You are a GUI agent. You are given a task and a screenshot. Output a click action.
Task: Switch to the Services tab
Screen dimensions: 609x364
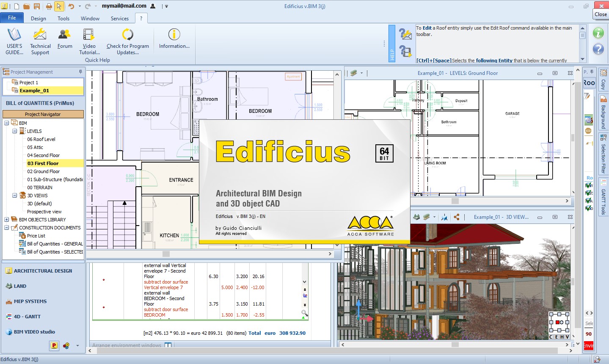[120, 19]
